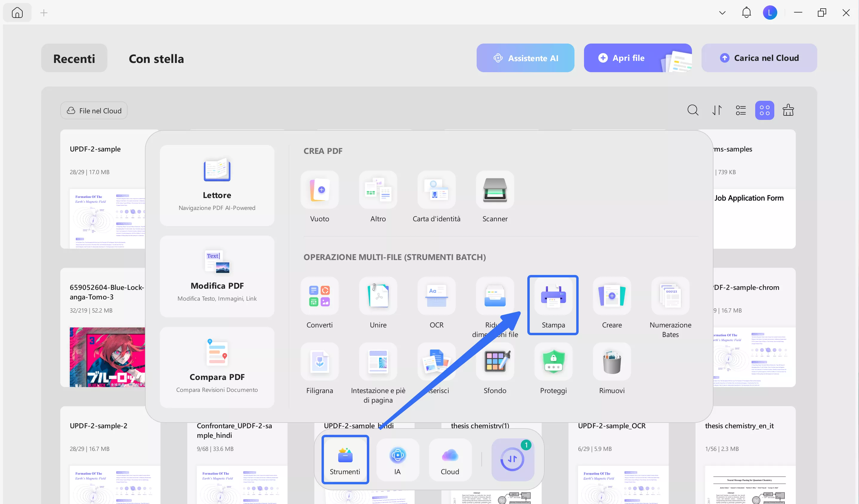Switch to list view layout
The image size is (859, 504).
pos(740,110)
